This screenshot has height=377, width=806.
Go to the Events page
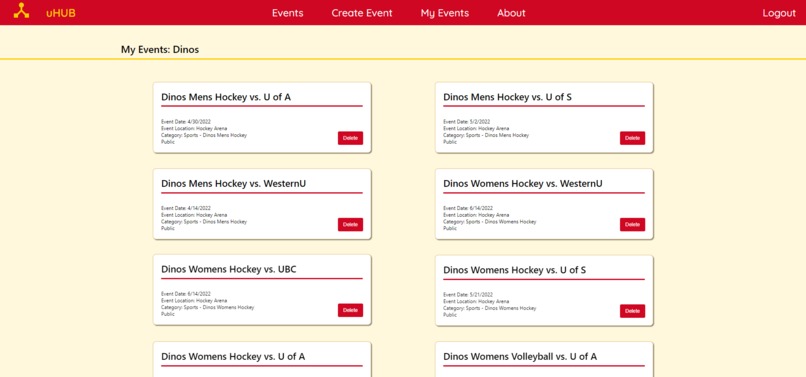point(287,13)
